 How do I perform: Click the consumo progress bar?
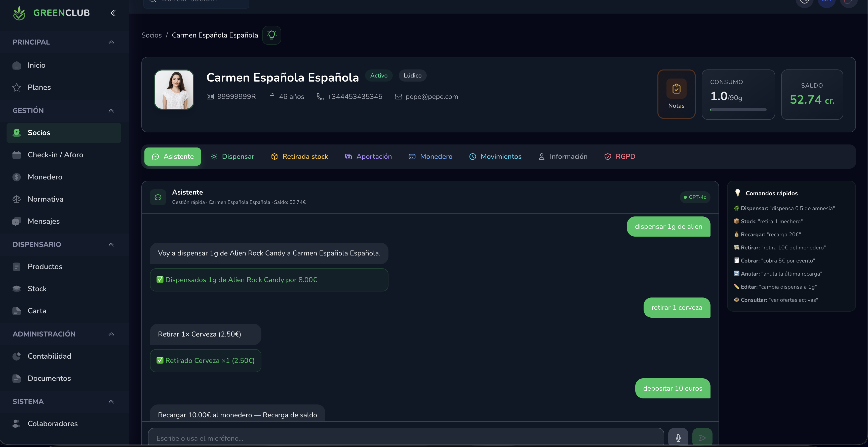pyautogui.click(x=738, y=109)
